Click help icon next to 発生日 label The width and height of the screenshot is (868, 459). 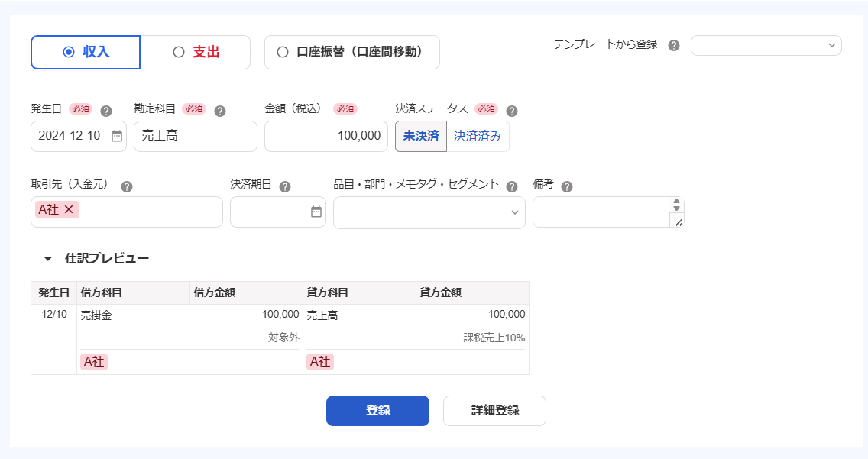[106, 111]
